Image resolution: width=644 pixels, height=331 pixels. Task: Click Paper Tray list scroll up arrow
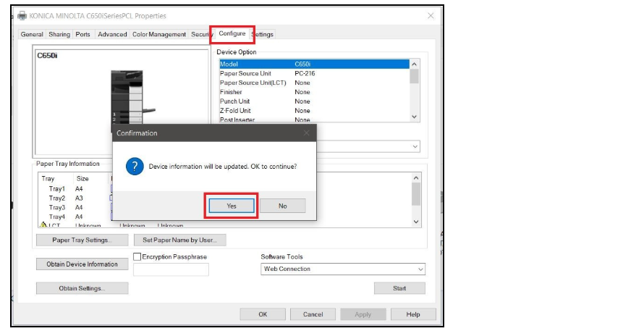(x=415, y=178)
